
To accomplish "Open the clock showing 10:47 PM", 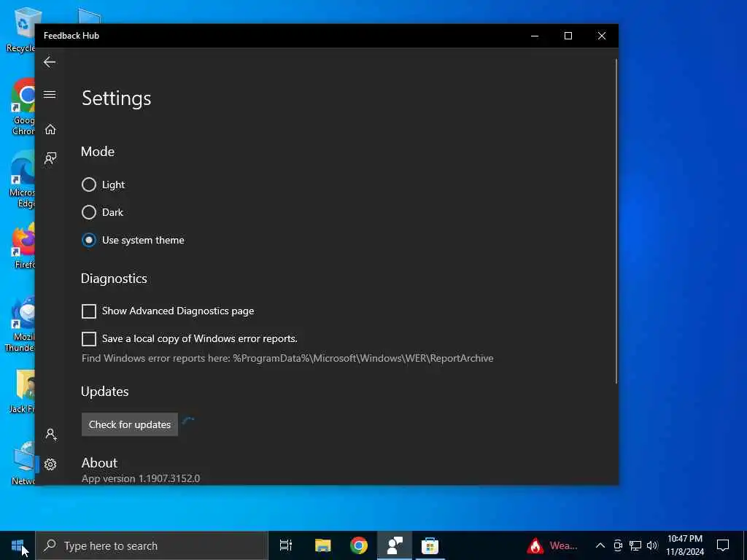I will (684, 545).
